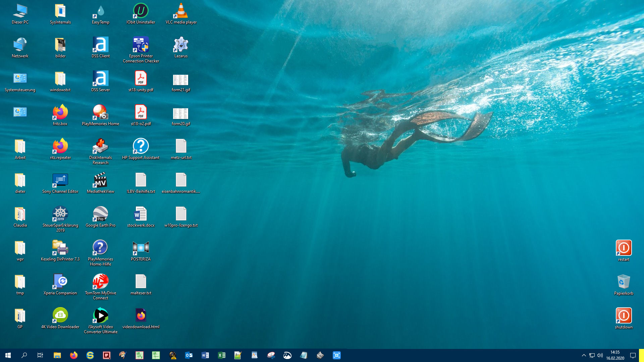Click the taskbar clock and date
Screen dimensions: 644x362
tap(615, 355)
